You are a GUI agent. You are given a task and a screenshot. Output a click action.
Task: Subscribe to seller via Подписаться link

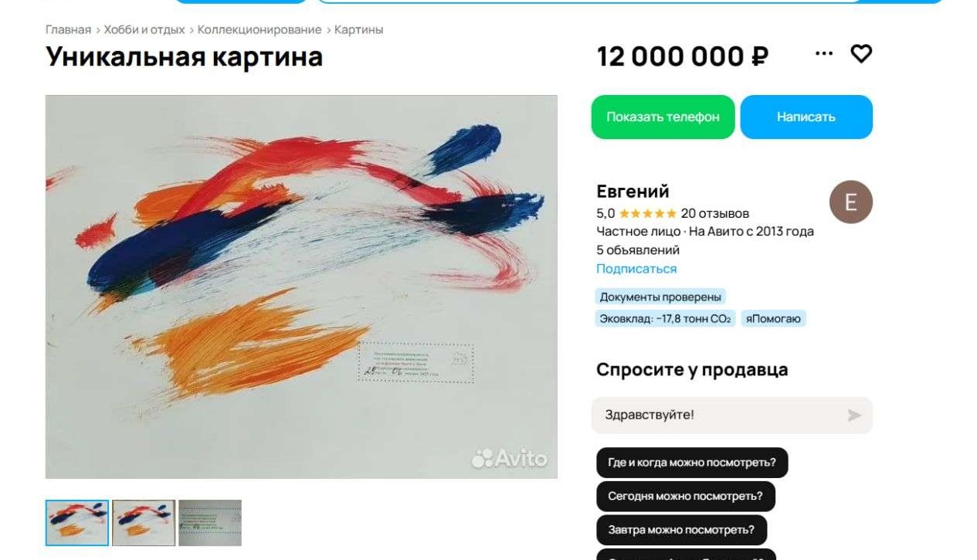(x=636, y=269)
